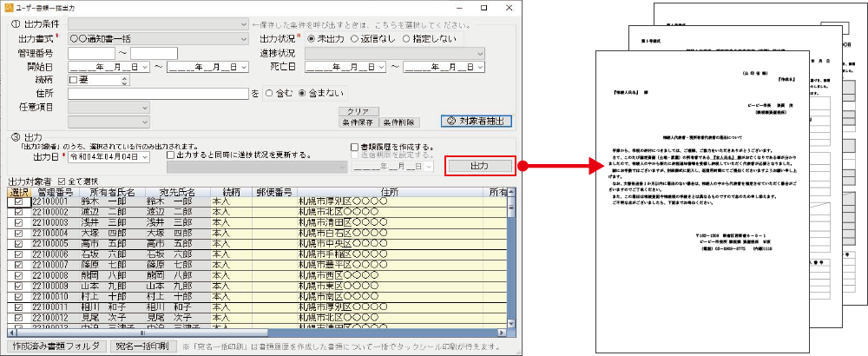Open 作成済み書類フォルダ
The height and width of the screenshot is (356, 868).
(53, 346)
